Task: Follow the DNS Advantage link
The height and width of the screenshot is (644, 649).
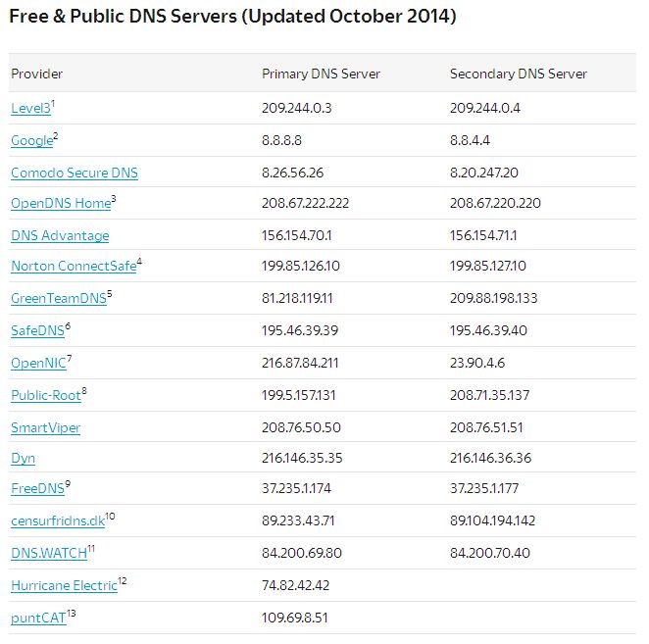Action: point(60,235)
